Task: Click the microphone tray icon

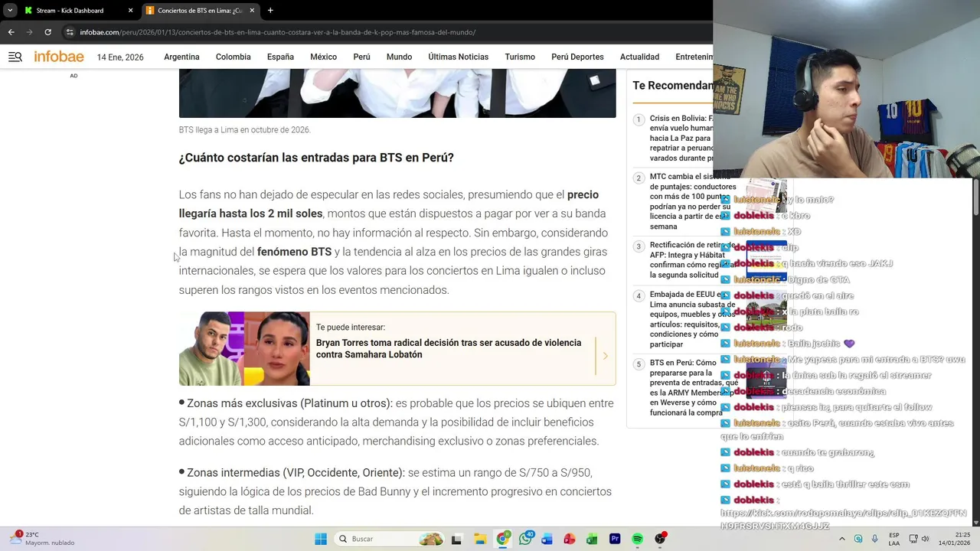Action: click(x=874, y=539)
